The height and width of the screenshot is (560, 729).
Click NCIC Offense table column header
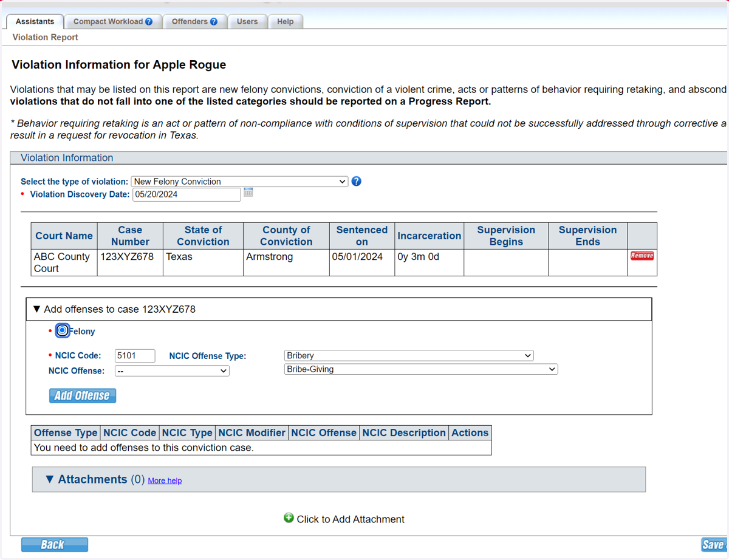pos(324,432)
